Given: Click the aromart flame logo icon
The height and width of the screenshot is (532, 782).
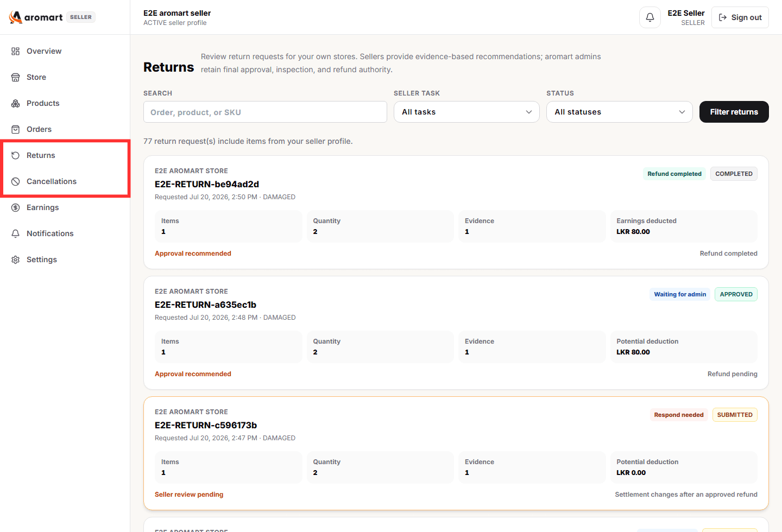Looking at the screenshot, I should 16,17.
